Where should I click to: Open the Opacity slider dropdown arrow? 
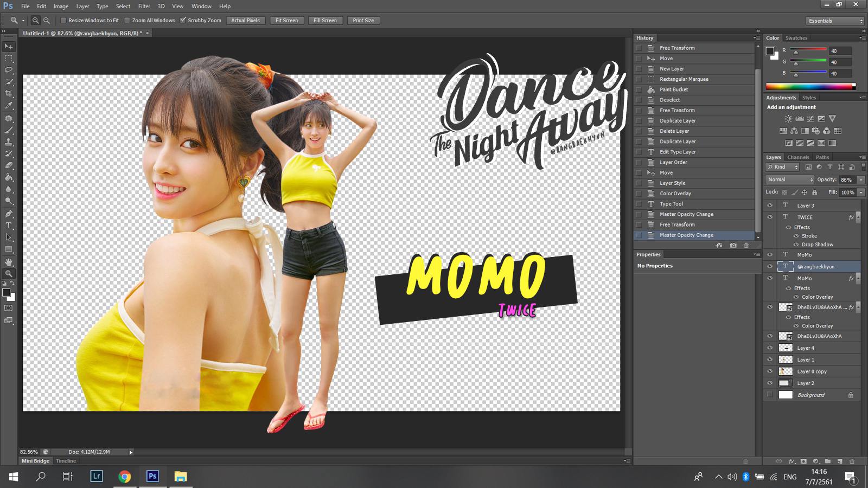click(x=861, y=179)
